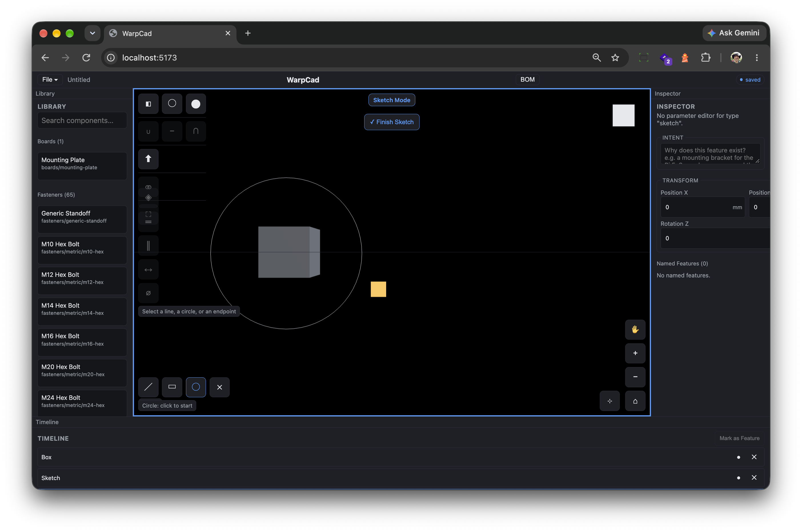
Task: Select the parallel lines constraint icon
Action: coord(148,246)
